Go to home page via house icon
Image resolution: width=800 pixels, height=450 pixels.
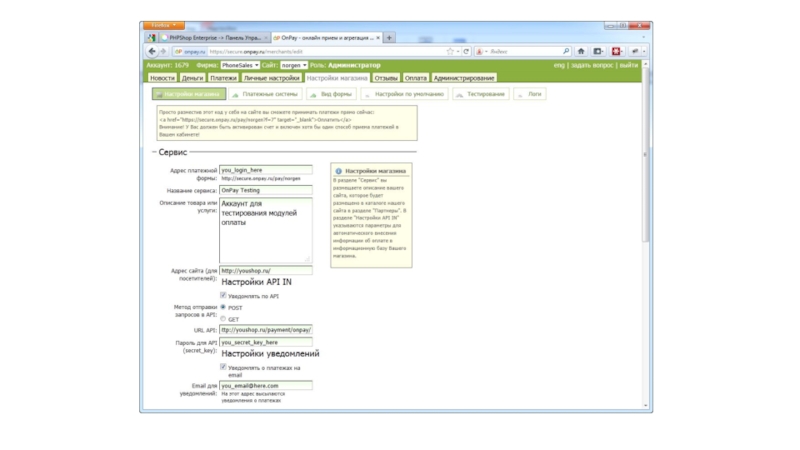point(581,51)
